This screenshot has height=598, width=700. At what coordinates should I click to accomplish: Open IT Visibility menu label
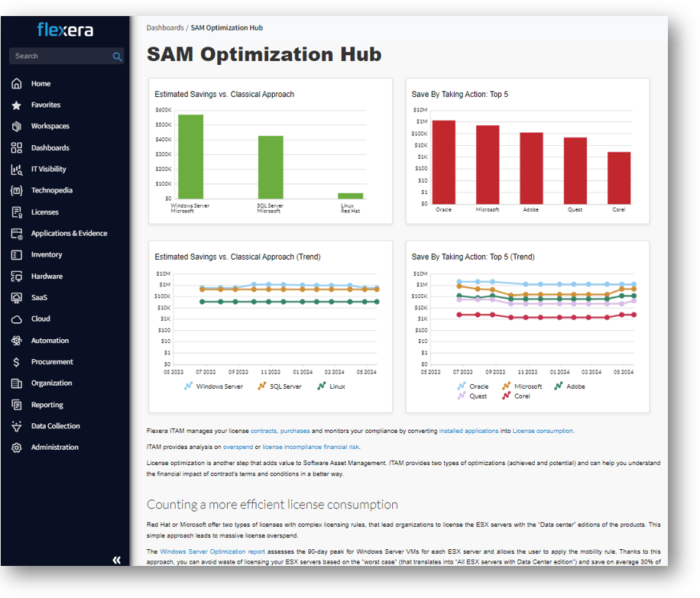tap(49, 169)
